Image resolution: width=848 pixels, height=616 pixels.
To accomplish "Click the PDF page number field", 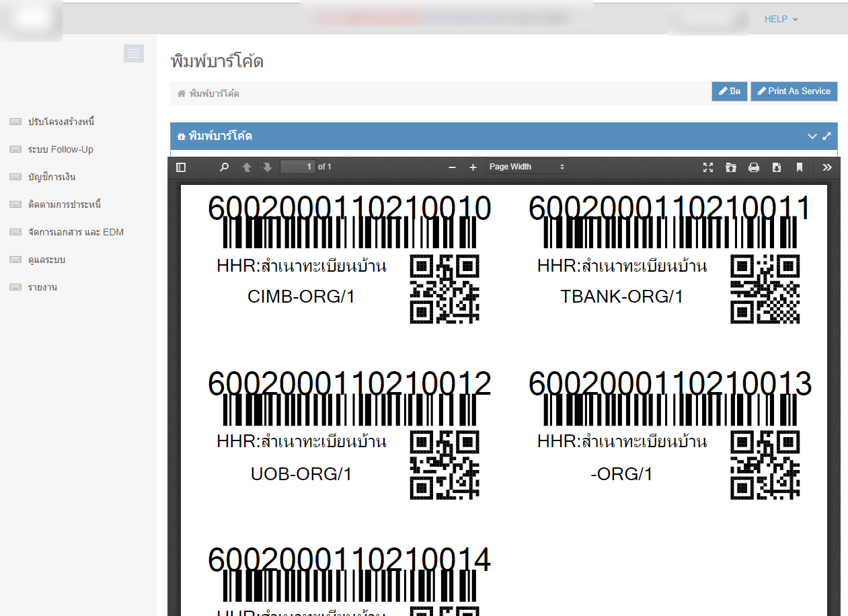I will coord(298,167).
